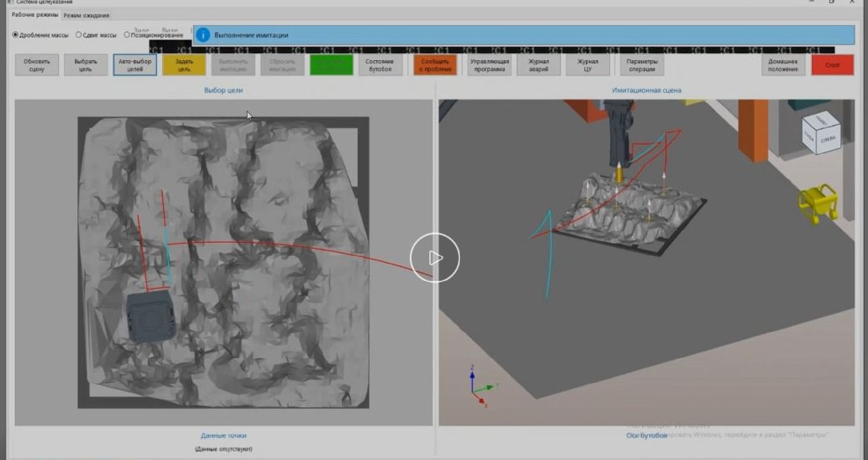Viewport: 868px width, 460px height.
Task: Open 'Параметры операции' settings
Action: (x=642, y=65)
